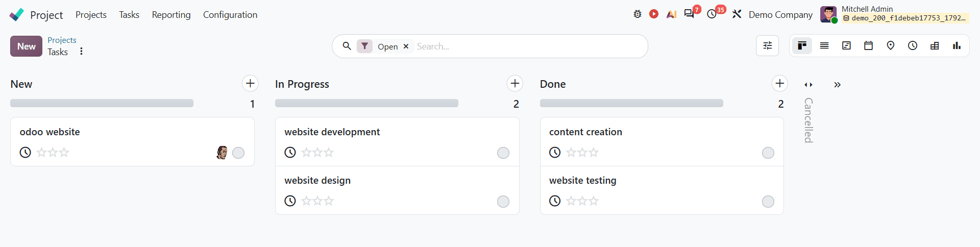Quick add task in New column
The image size is (980, 247).
click(x=250, y=83)
